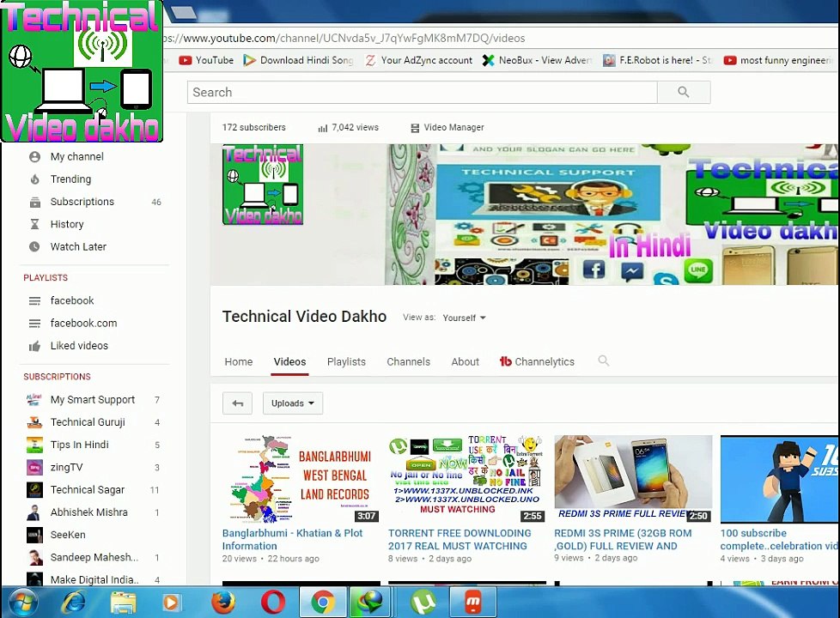840x618 pixels.
Task: Open the Channelytics tab
Action: [x=538, y=362]
